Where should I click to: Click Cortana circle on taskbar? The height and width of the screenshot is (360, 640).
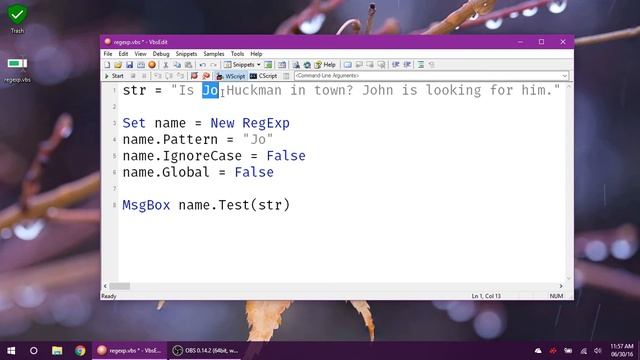pos(34,351)
